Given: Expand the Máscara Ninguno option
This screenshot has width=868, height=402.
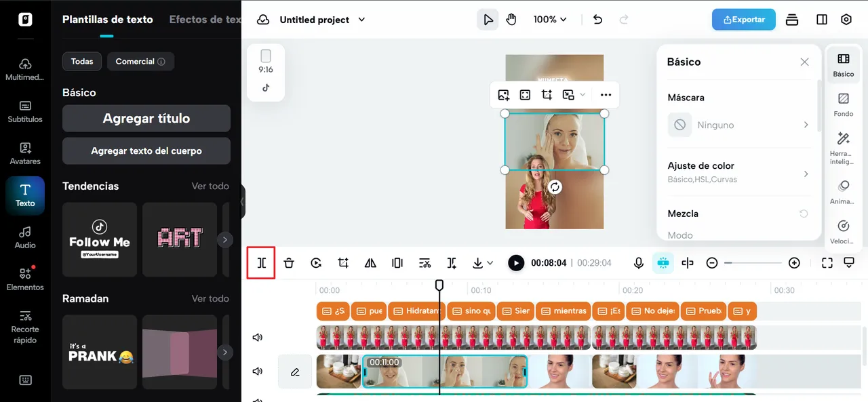Looking at the screenshot, I should coord(739,125).
